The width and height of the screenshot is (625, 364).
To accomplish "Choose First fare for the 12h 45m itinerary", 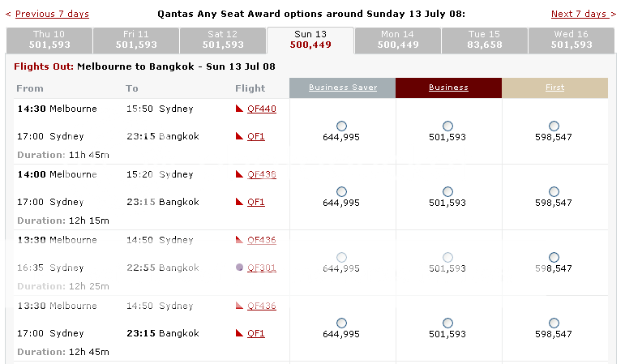I will click(554, 323).
